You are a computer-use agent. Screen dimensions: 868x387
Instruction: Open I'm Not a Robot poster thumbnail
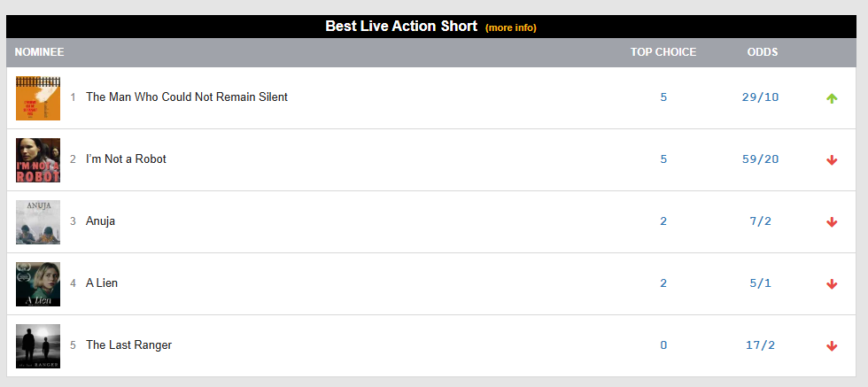pyautogui.click(x=38, y=159)
